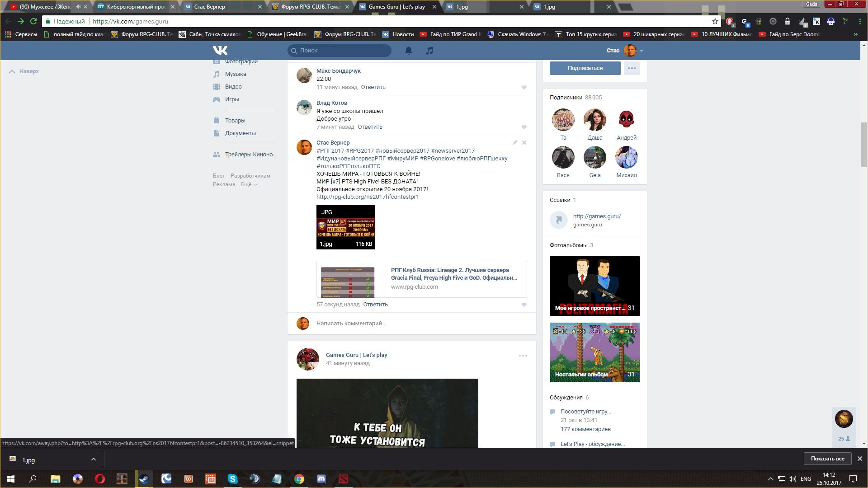This screenshot has height=488, width=868.
Task: Open the notifications bell icon
Action: [x=408, y=51]
